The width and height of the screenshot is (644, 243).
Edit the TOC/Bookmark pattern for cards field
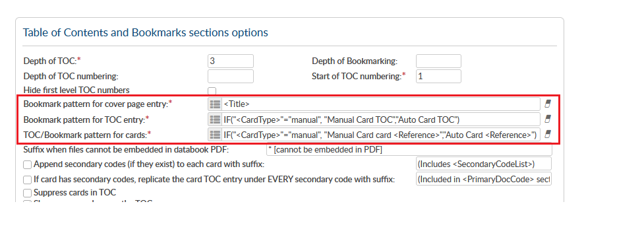[381, 135]
